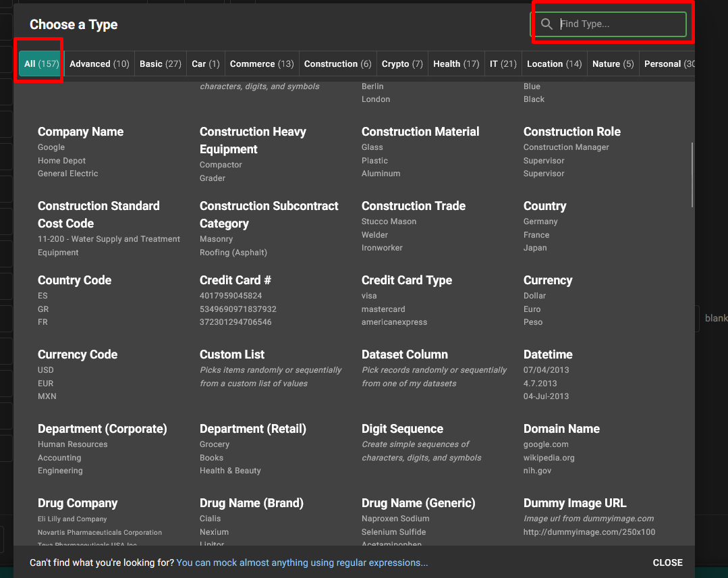Viewport: 728px width, 578px height.
Task: Select the Credit Card Type option
Action: tap(407, 281)
